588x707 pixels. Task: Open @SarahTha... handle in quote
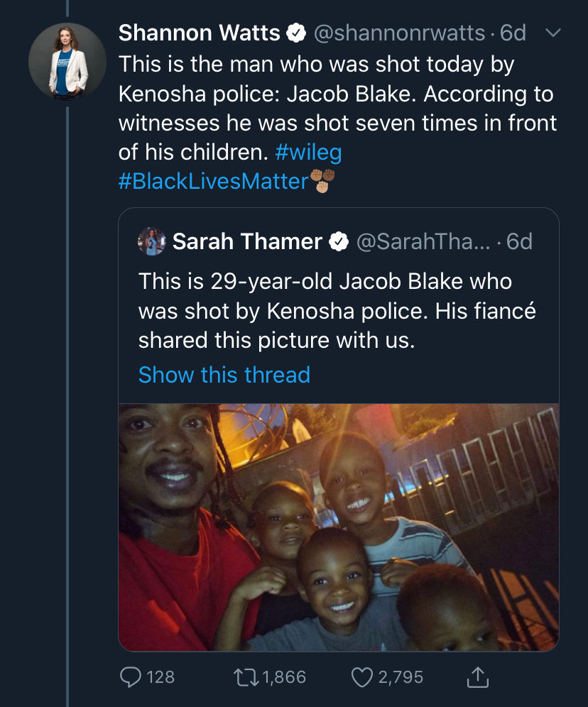423,241
